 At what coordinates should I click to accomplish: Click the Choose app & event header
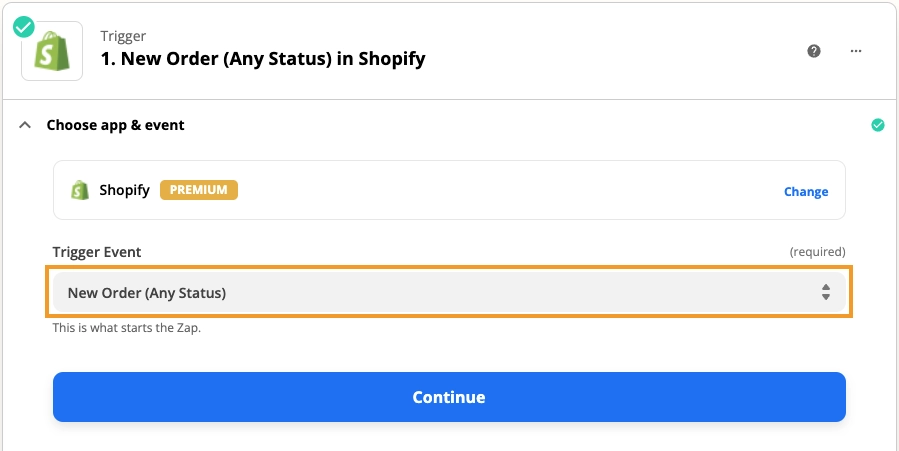[x=115, y=125]
